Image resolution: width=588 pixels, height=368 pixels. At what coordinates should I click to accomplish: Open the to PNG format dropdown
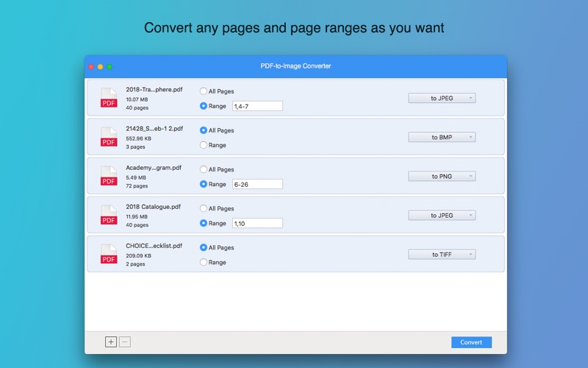pyautogui.click(x=442, y=176)
